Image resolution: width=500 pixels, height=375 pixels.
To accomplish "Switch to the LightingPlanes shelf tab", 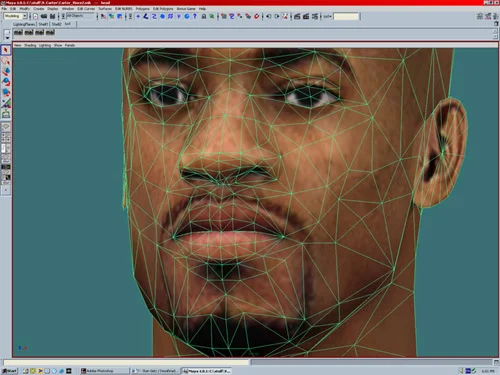I will [x=24, y=24].
